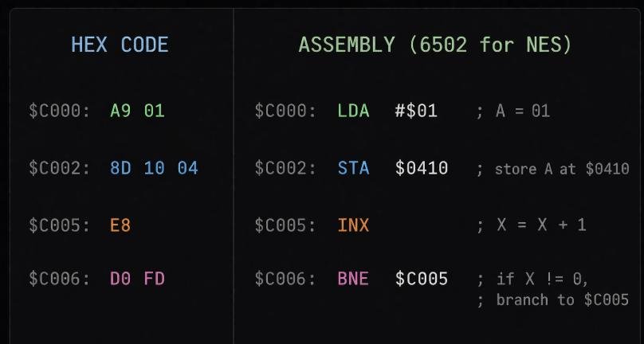Click the "store A at $0410" comment

tap(561, 169)
